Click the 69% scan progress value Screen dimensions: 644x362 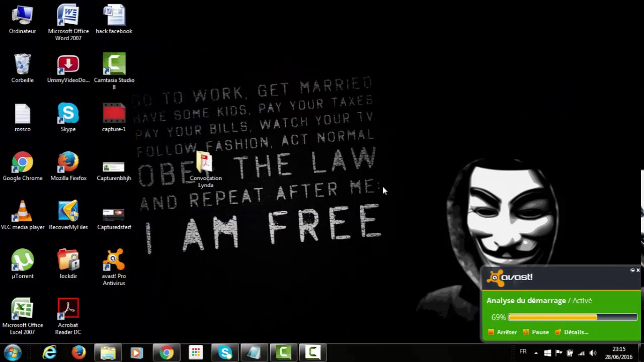[x=499, y=317]
